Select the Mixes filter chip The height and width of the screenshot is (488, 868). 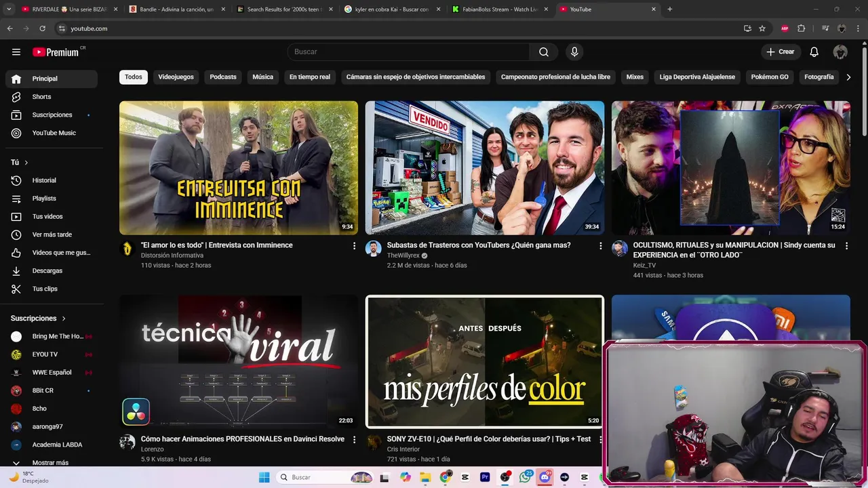coord(635,77)
